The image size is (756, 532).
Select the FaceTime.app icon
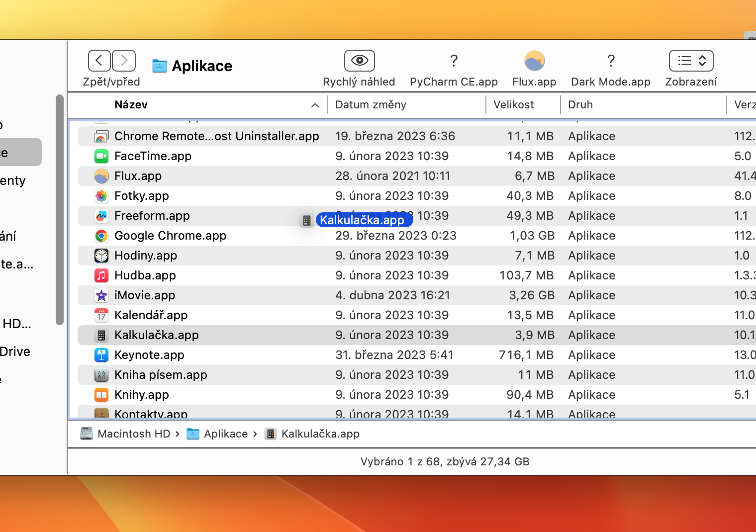tap(101, 156)
